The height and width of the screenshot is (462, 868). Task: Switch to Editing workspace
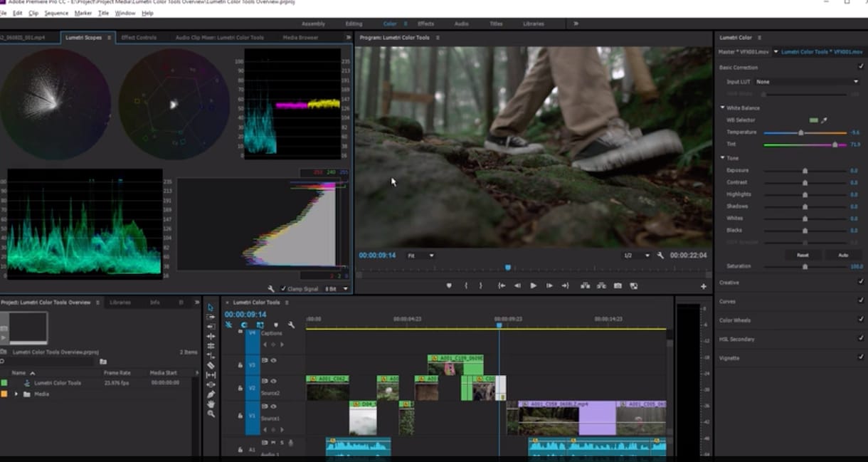[354, 23]
